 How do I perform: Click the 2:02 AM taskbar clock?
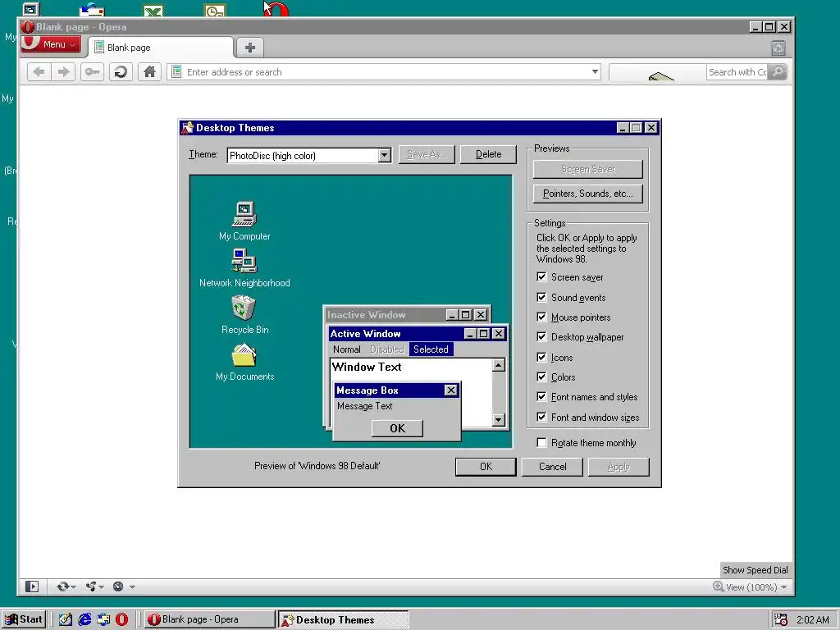813,620
